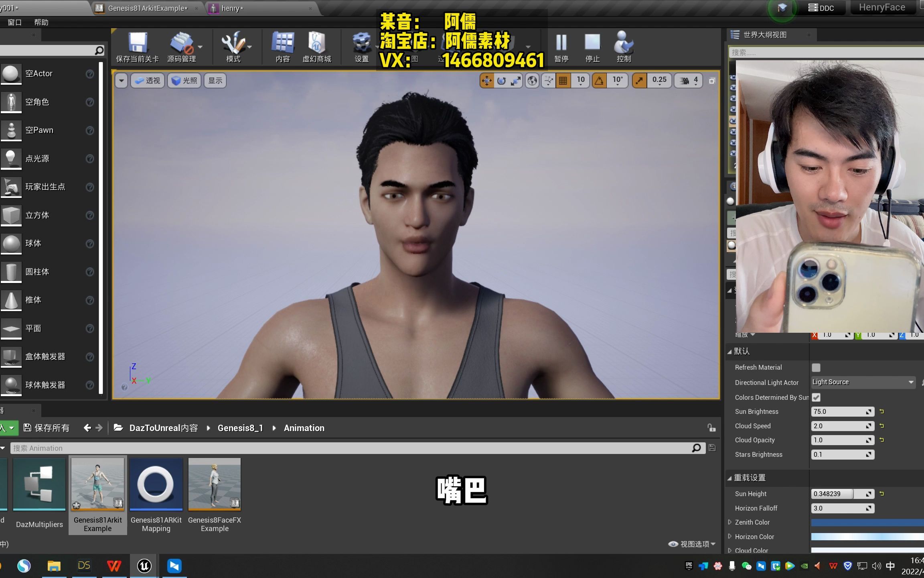Place a 点光源 from the actors panel
This screenshot has width=924, height=578.
coord(11,159)
